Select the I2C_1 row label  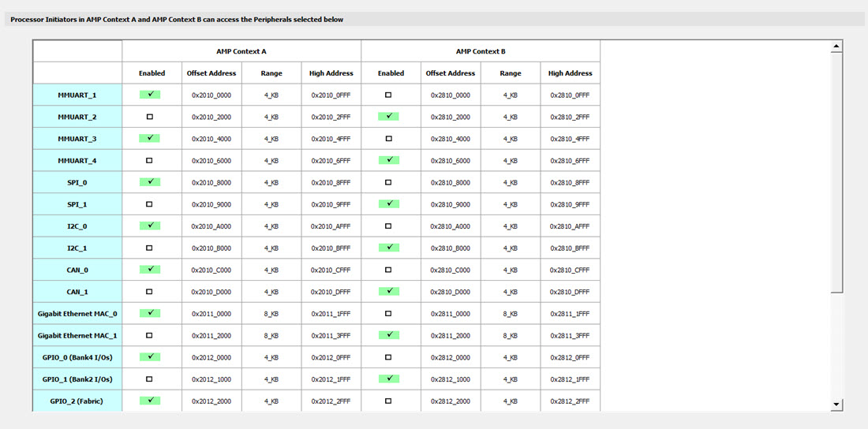pyautogui.click(x=77, y=248)
